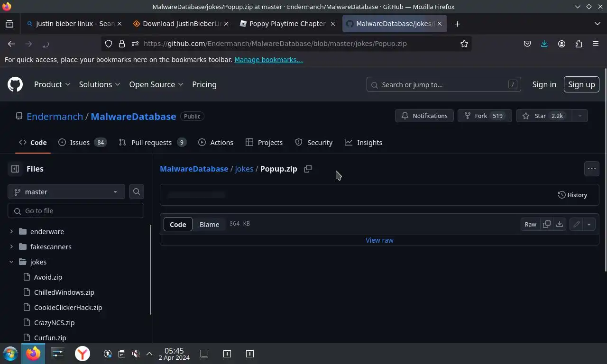Viewport: 607px width, 364px height.
Task: Collapse the jokes folder
Action: pyautogui.click(x=11, y=262)
